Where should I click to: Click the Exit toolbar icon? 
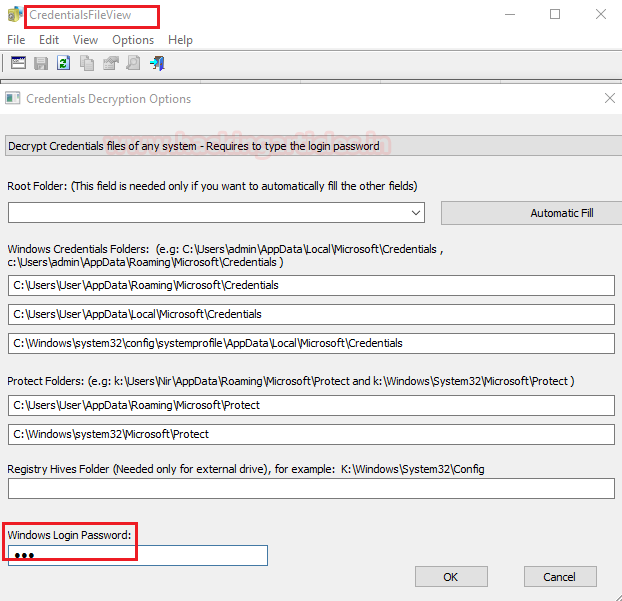[157, 63]
